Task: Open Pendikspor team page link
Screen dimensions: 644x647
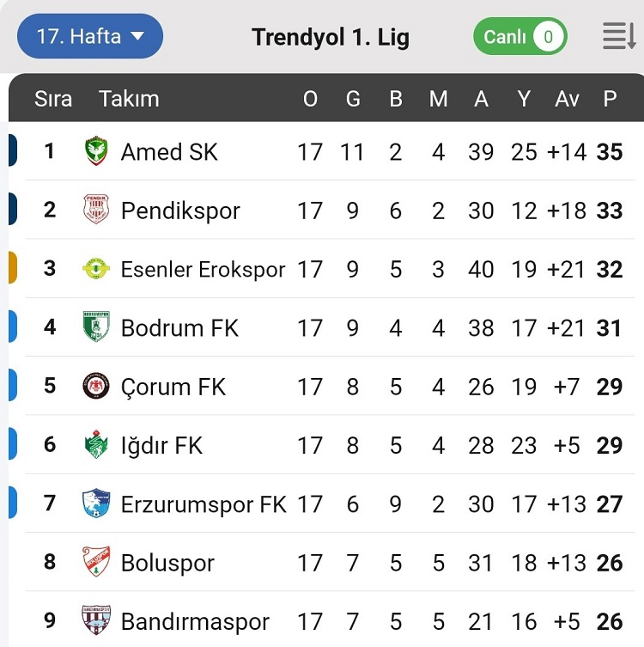Action: tap(180, 211)
